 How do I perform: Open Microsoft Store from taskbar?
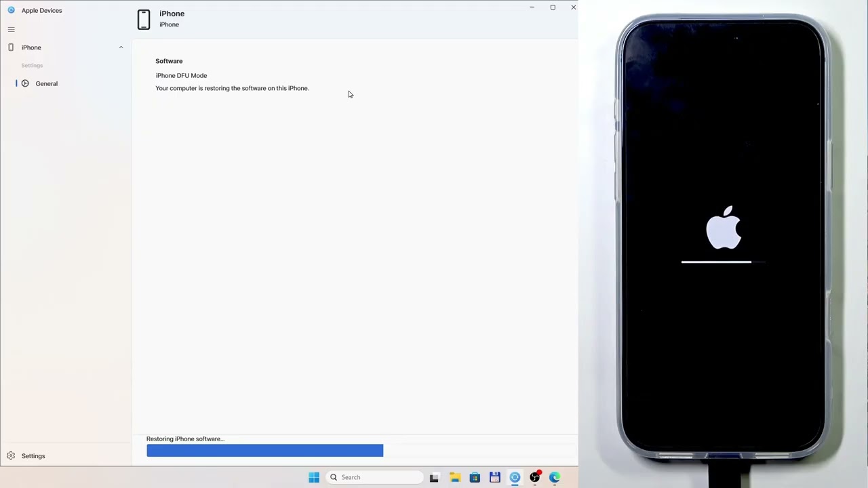pyautogui.click(x=475, y=477)
